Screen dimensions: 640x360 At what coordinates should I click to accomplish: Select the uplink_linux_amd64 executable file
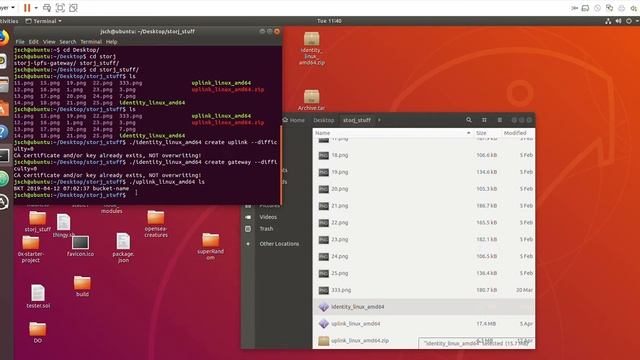point(424,324)
